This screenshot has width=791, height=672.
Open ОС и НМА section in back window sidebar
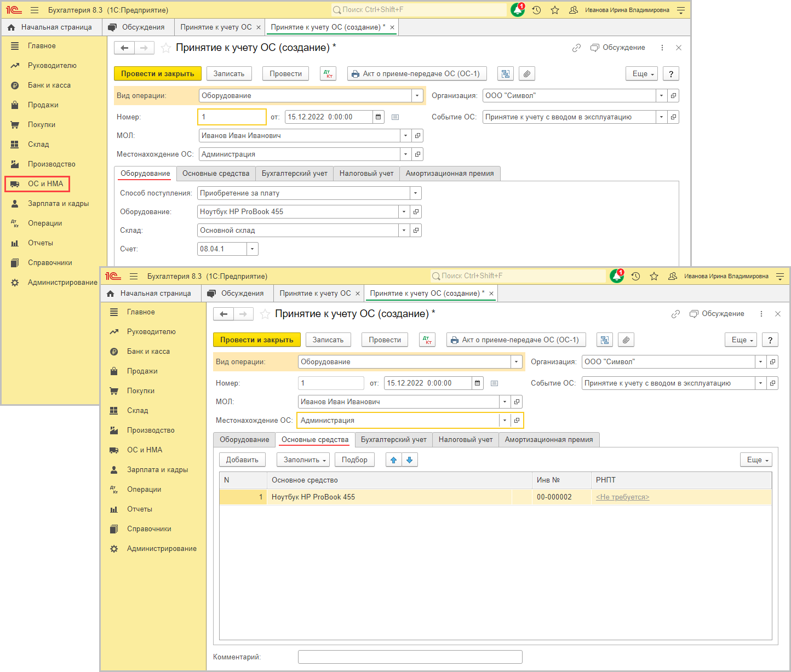click(x=38, y=183)
